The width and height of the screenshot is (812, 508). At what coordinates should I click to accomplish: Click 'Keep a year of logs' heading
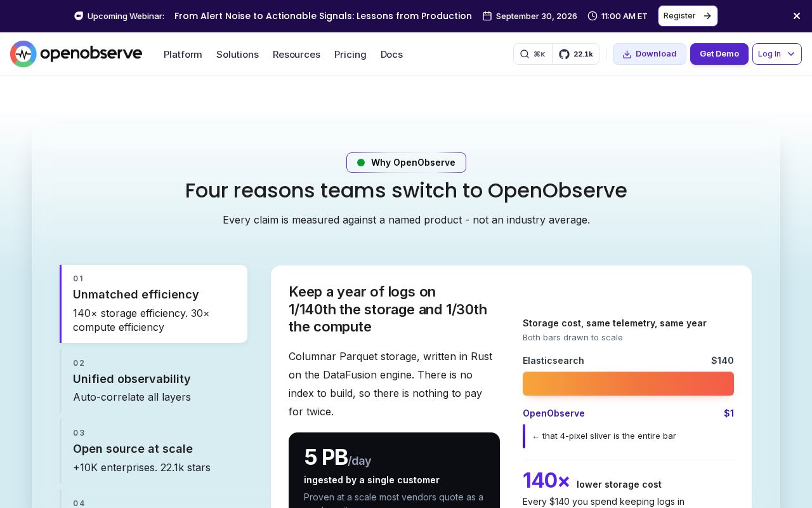388,309
